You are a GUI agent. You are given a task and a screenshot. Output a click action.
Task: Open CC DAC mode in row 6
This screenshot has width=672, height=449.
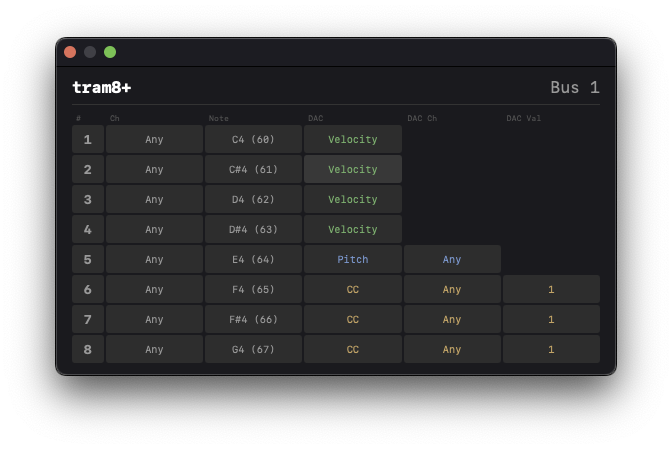point(353,289)
